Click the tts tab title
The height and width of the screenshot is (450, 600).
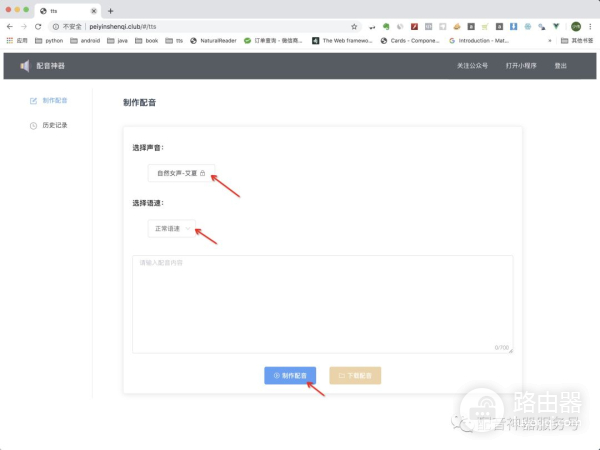coord(54,11)
